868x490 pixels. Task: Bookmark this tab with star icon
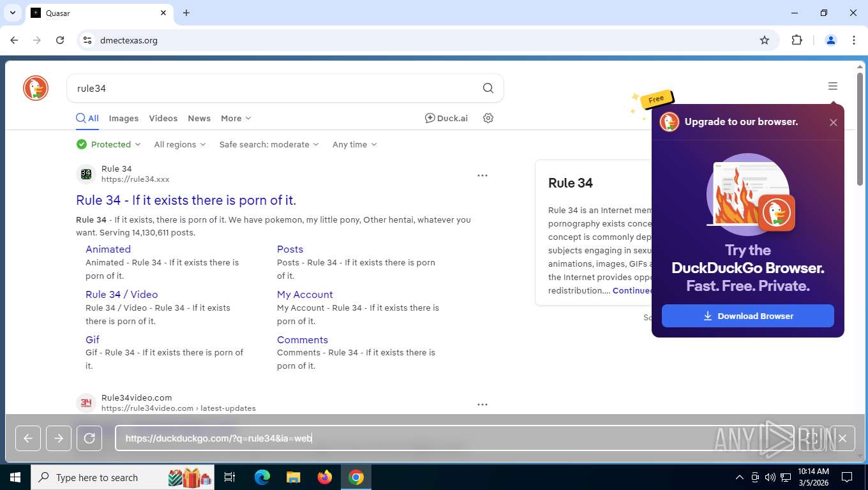[765, 40]
